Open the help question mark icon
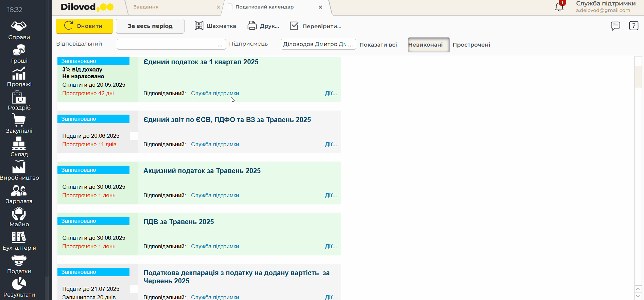Viewport: 644px width, 300px height. point(633,26)
